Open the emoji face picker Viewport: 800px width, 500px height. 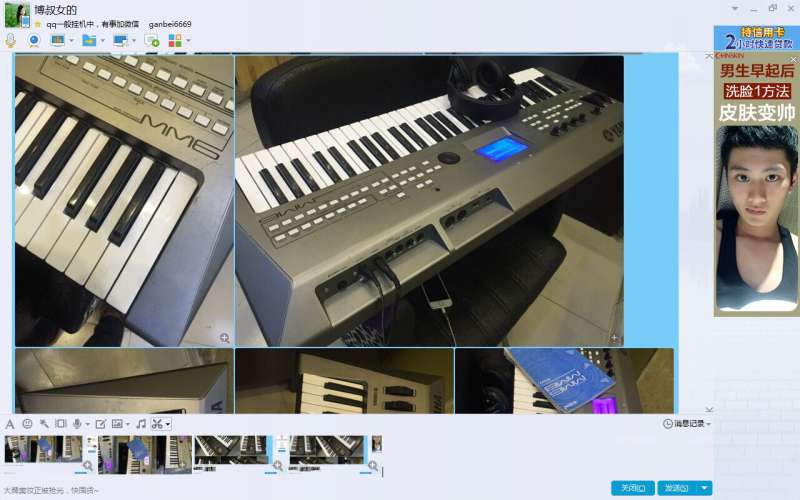pos(27,424)
